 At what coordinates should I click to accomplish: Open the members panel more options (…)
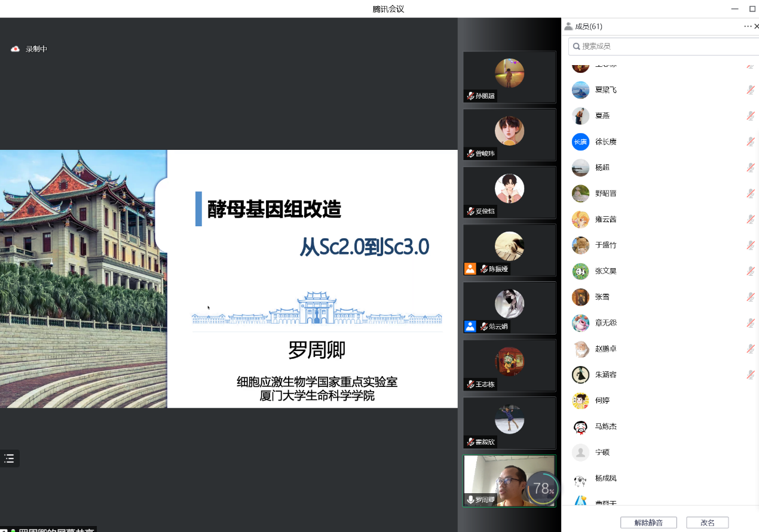[x=747, y=26]
